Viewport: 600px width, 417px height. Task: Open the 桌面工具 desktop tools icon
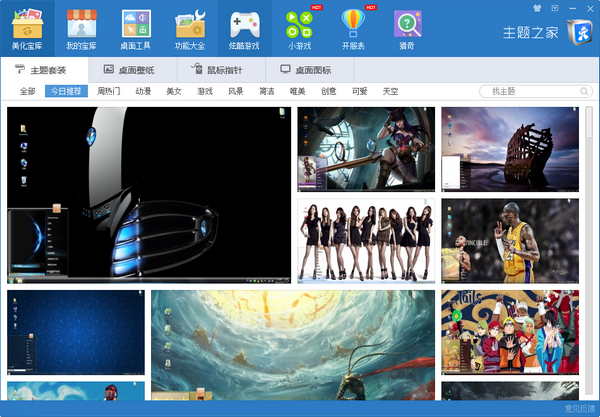[136, 24]
